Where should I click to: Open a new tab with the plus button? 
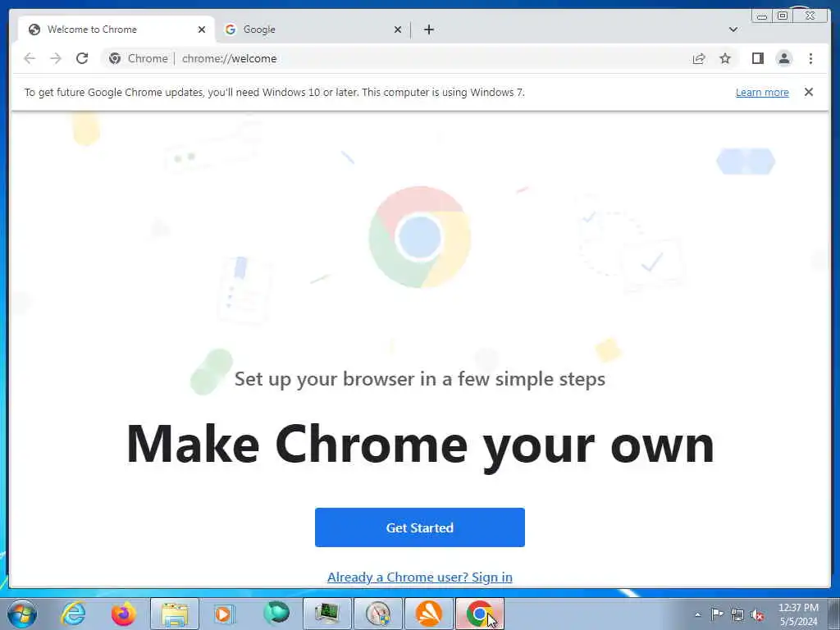coord(428,30)
